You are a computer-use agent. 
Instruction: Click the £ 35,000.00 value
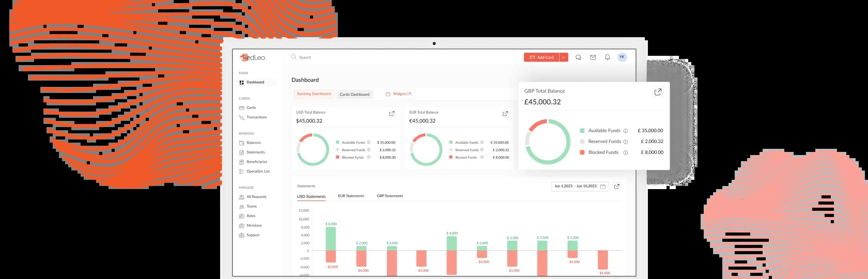pos(650,131)
